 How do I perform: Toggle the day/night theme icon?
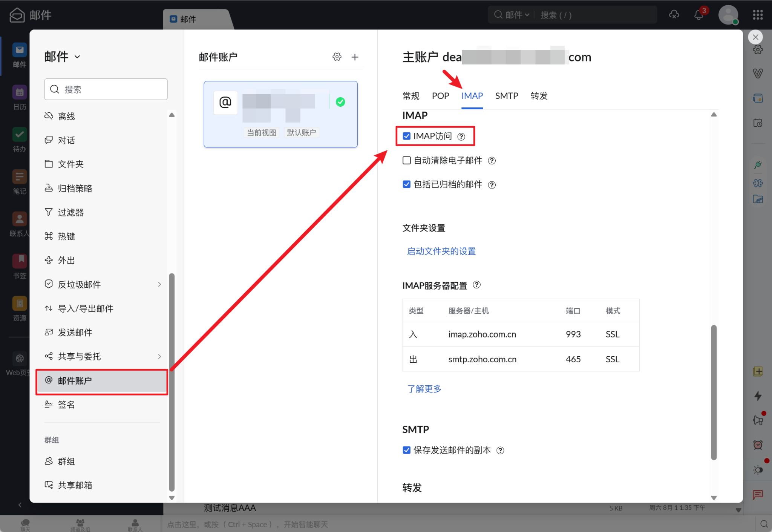click(x=758, y=469)
